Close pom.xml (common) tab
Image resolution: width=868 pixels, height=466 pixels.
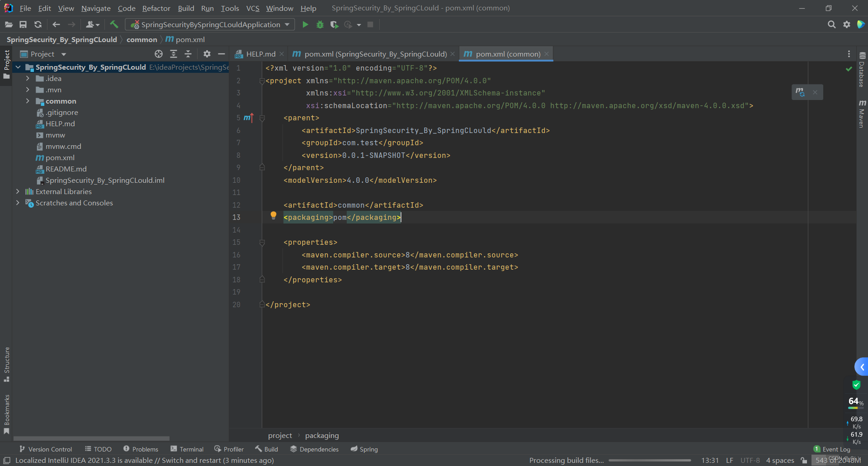pyautogui.click(x=547, y=54)
